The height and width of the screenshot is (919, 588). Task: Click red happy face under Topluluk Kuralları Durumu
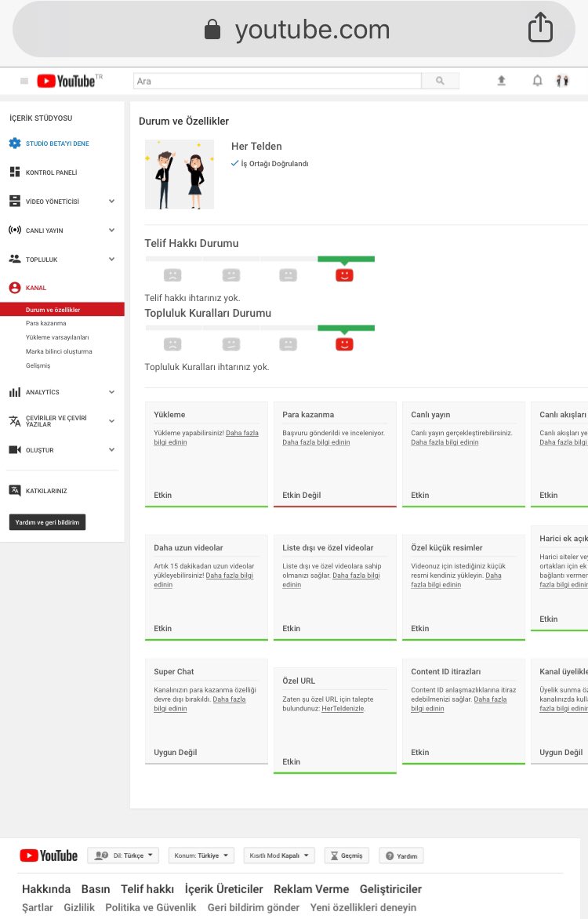[344, 344]
